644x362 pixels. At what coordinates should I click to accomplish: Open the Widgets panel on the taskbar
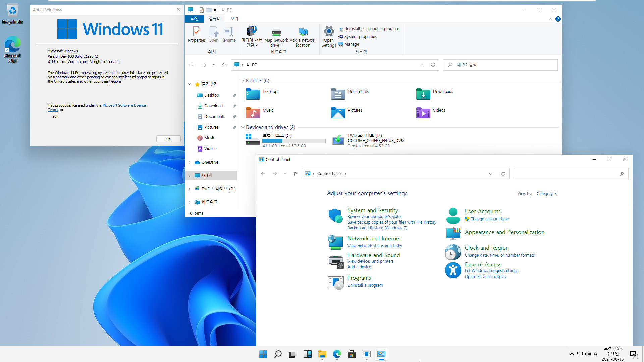pyautogui.click(x=307, y=354)
